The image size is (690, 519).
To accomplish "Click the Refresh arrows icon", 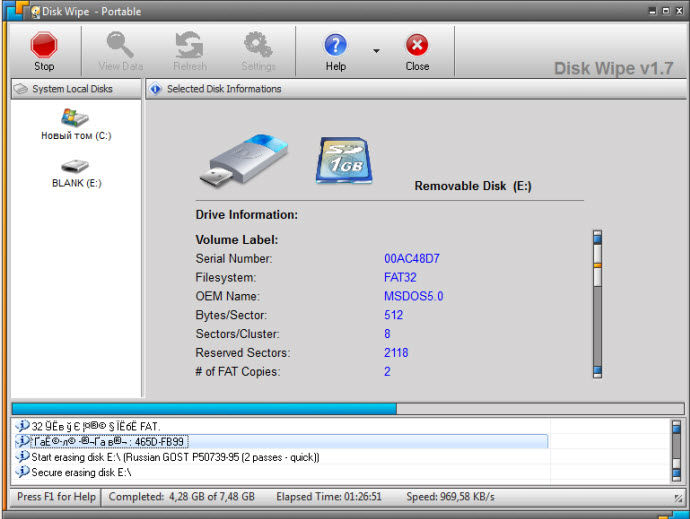I will click(189, 45).
